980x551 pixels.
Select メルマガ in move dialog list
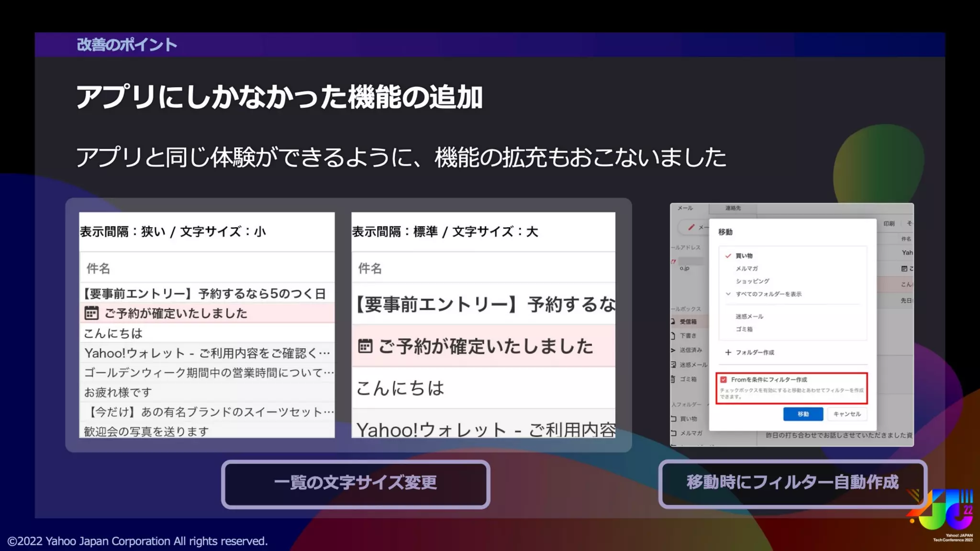(746, 269)
